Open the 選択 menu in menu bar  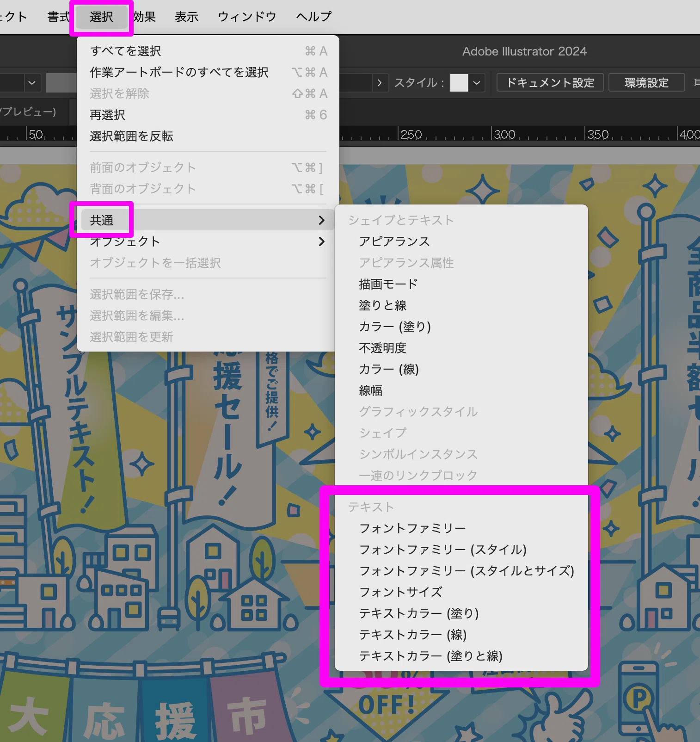102,17
